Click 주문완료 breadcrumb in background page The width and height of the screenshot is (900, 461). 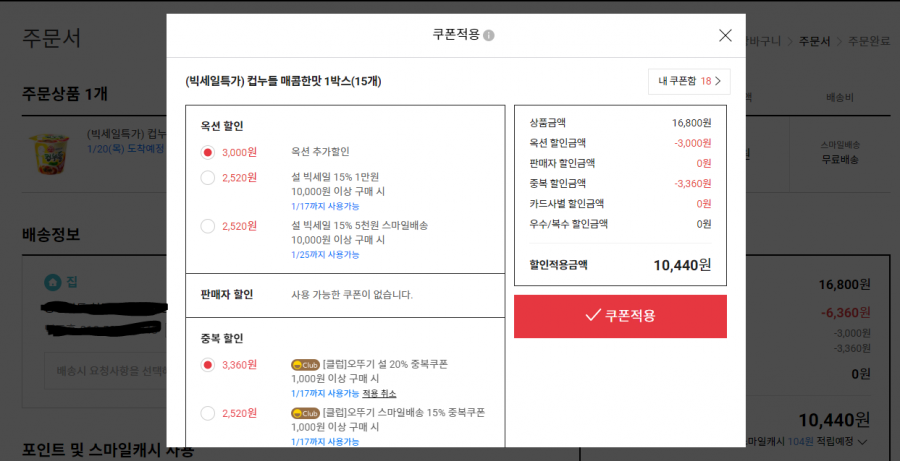pos(869,41)
